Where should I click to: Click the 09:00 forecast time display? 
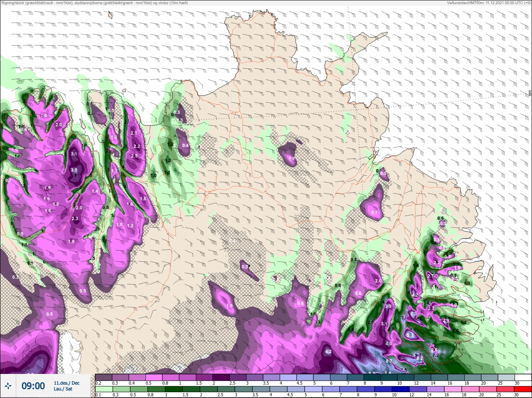pos(33,386)
